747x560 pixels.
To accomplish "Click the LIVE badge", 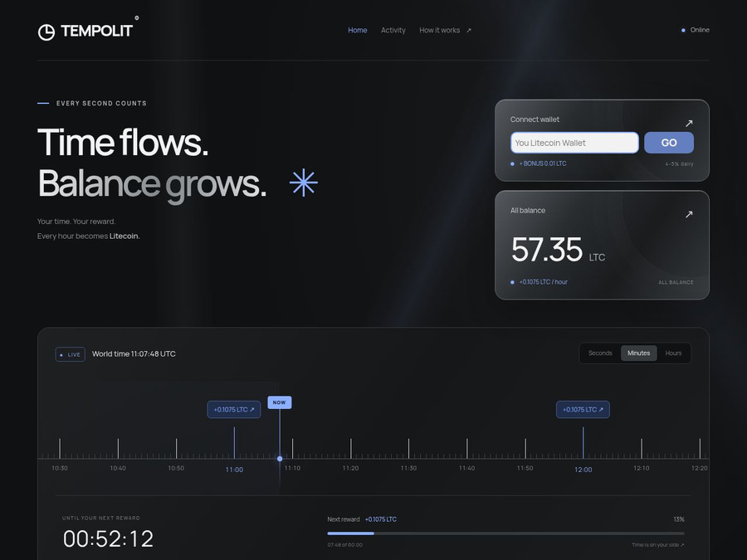I will (71, 354).
